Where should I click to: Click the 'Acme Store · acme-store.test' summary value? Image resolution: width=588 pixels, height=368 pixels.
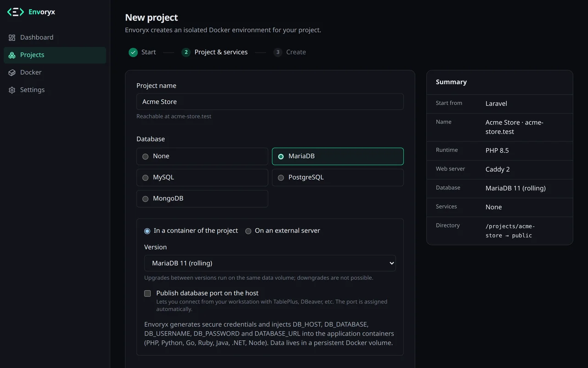[x=514, y=127]
